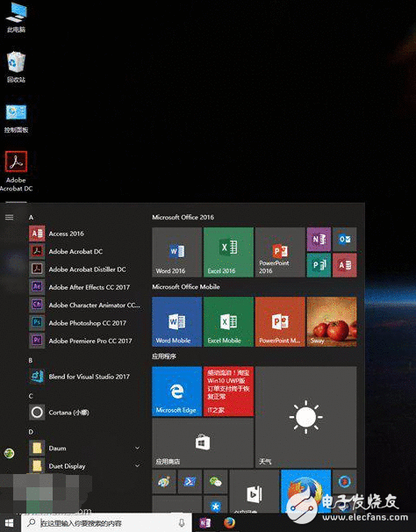This screenshot has height=532, width=416.
Task: Open Firefox from the taskbar
Action: pos(229,523)
